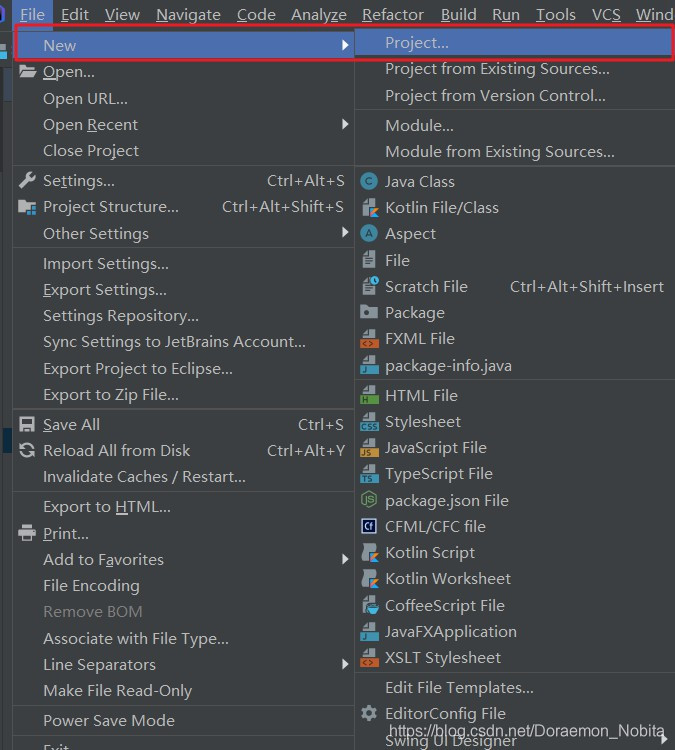Image resolution: width=675 pixels, height=750 pixels.
Task: Click the Kotlin Worksheet icon
Action: click(369, 579)
